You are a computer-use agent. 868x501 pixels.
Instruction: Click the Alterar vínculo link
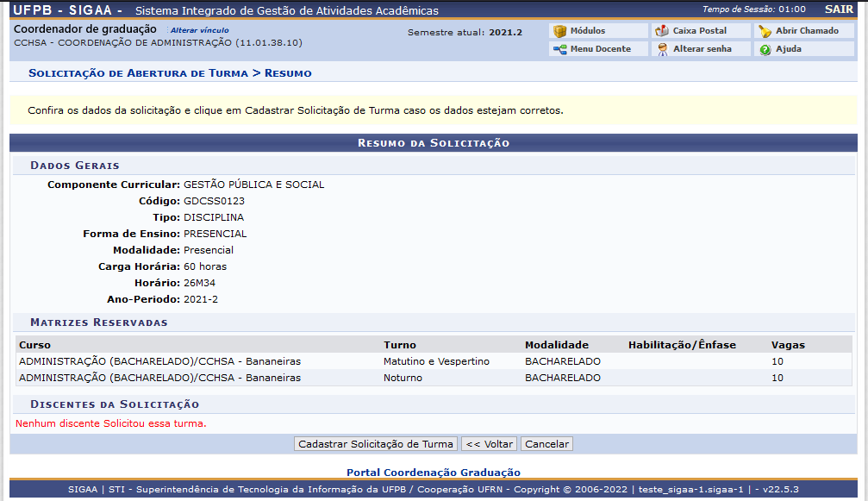[199, 30]
